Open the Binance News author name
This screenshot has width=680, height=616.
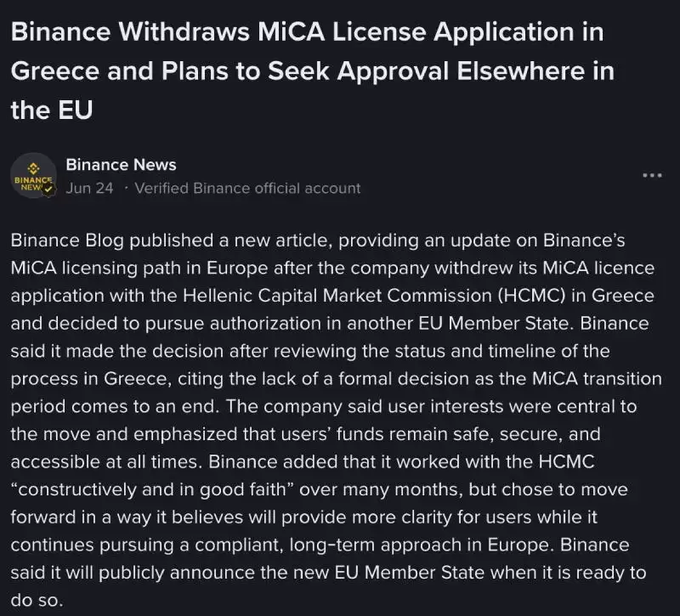(121, 165)
